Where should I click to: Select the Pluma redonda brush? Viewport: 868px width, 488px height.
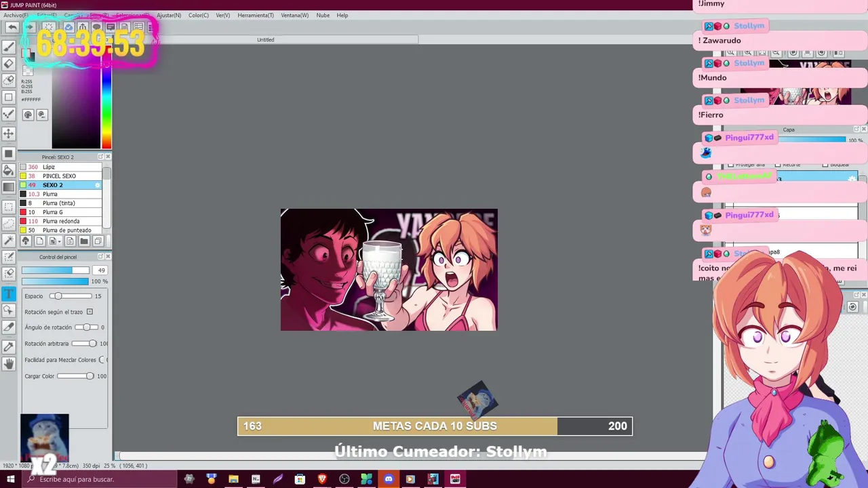60,221
